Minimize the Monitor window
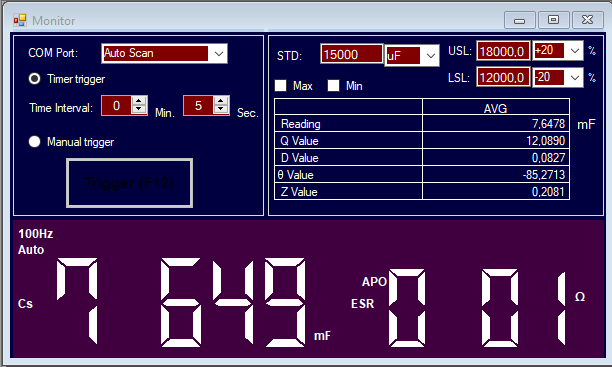The image size is (612, 367). tap(519, 20)
